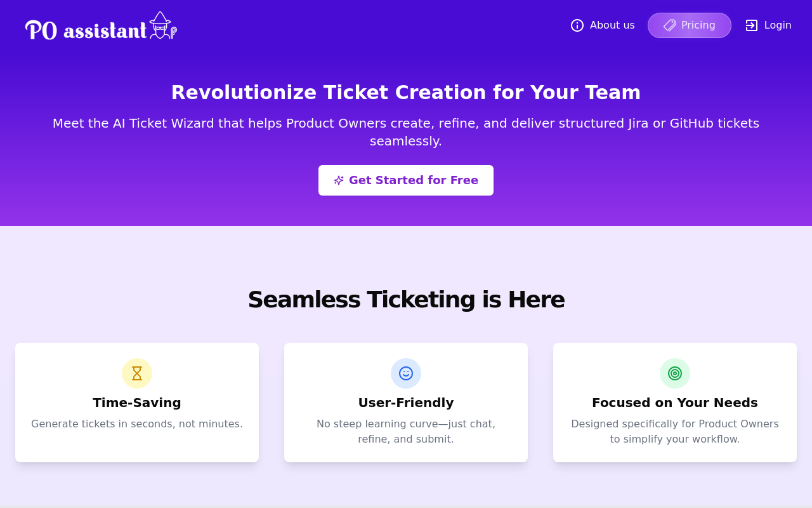
Task: Click the login arrow icon
Action: click(752, 25)
